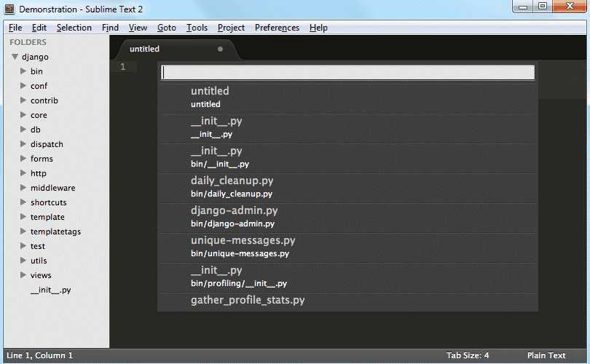Click the FOLDERS sidebar heading

(x=28, y=42)
